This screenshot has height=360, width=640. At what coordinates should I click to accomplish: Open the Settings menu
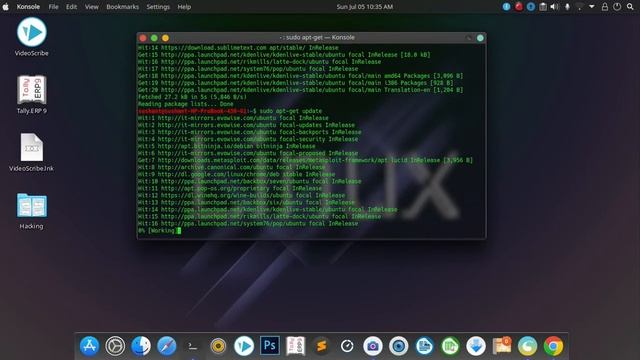(x=158, y=7)
